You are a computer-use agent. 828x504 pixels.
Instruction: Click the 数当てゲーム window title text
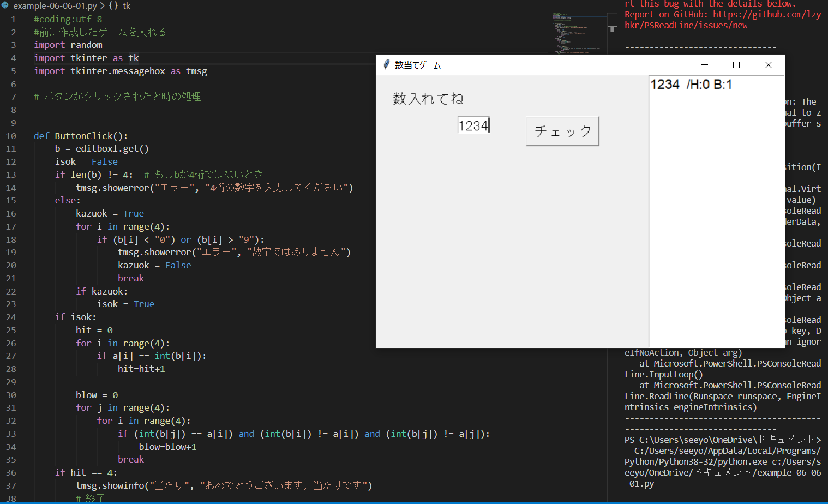coord(418,65)
